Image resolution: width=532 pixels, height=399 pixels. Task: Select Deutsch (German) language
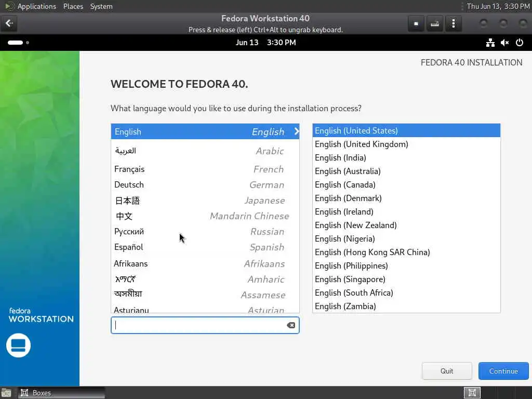pos(205,185)
